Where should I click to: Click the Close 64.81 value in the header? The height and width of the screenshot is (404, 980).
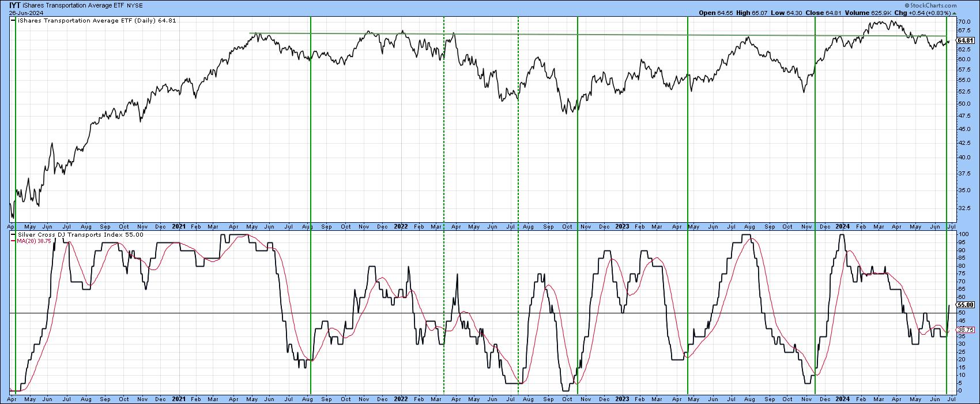[x=823, y=12]
